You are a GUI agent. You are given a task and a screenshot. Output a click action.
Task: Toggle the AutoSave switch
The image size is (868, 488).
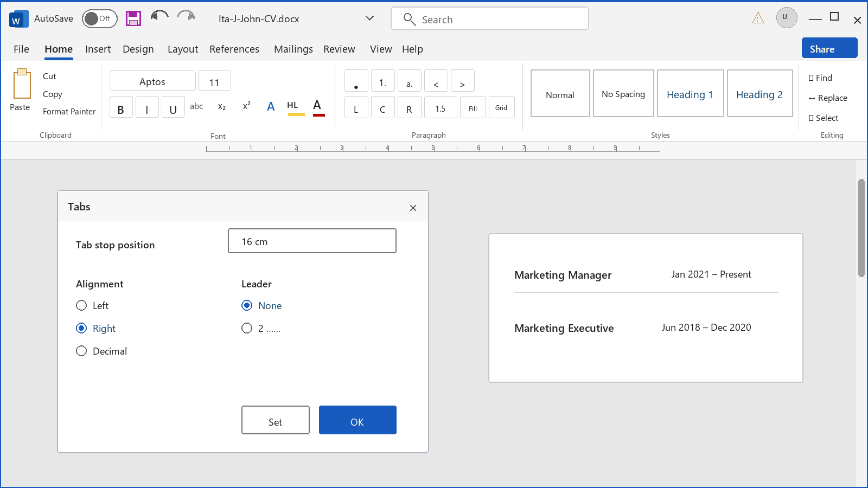point(100,18)
